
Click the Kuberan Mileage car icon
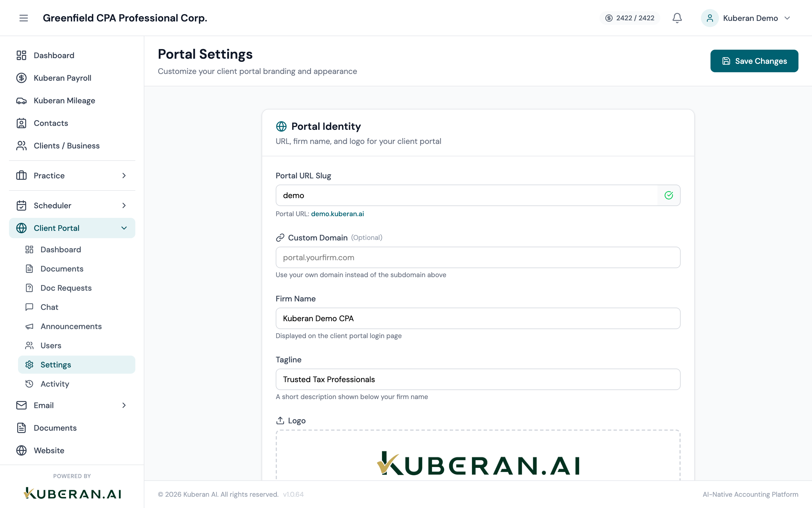point(21,100)
